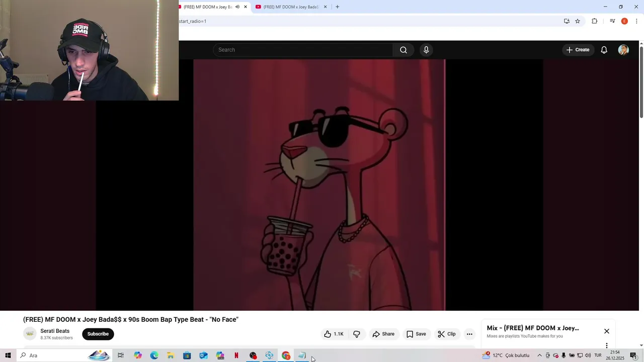Create a Clip of the video

click(447, 334)
